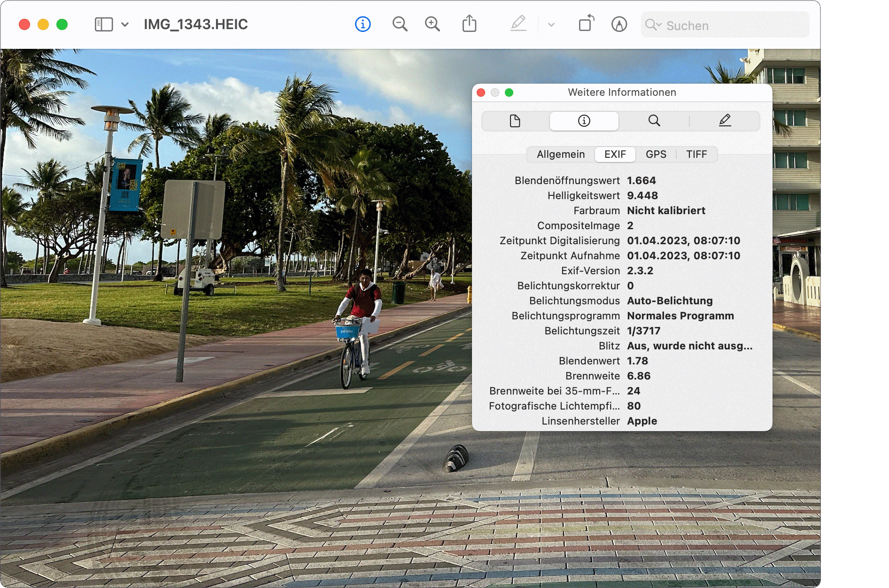889x588 pixels.
Task: Close the Weitere Informationen panel
Action: 481,93
